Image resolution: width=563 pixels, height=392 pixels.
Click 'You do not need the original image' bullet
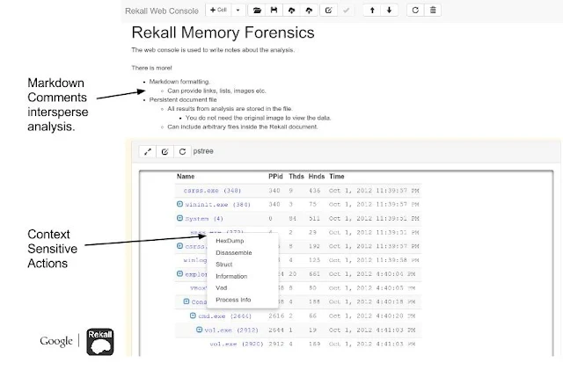pos(258,118)
